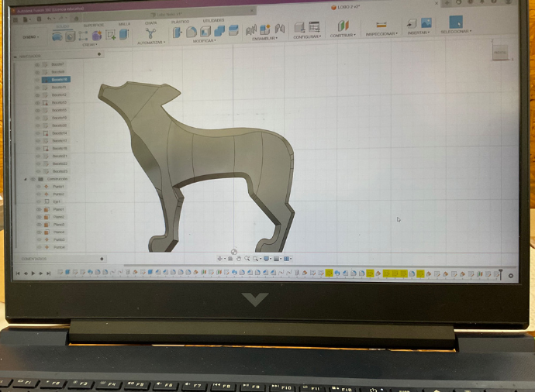Click the ViewCube front face
The image size is (535, 392).
[500, 53]
